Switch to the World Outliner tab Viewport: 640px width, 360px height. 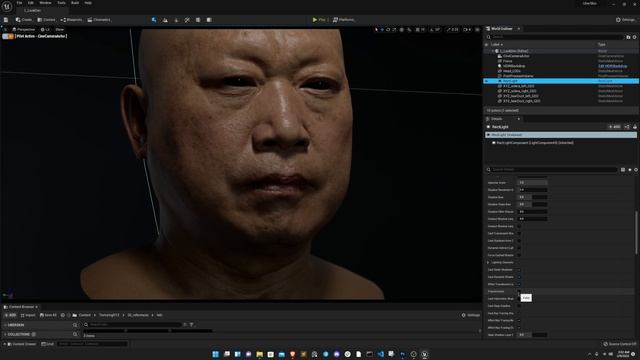502,29
